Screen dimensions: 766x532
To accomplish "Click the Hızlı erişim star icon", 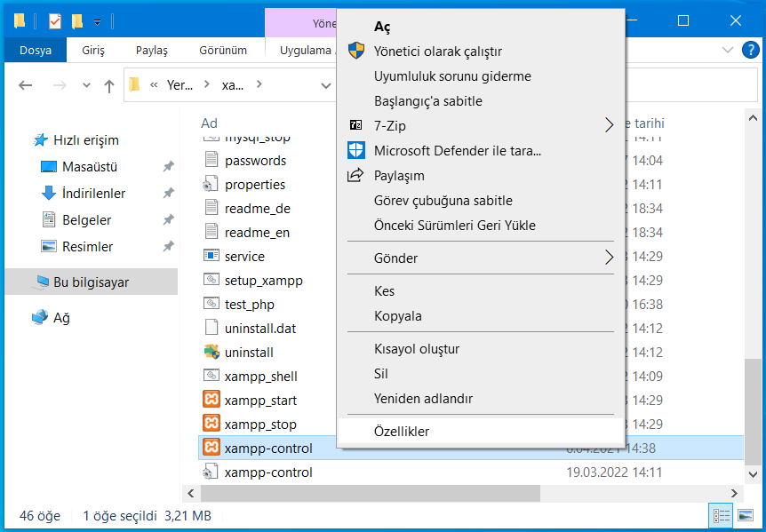I will click(40, 140).
